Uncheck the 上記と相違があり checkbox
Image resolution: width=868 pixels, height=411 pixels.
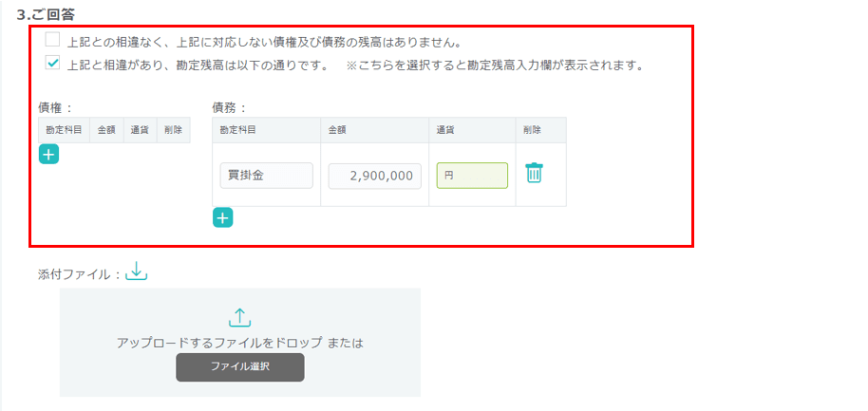pyautogui.click(x=52, y=65)
